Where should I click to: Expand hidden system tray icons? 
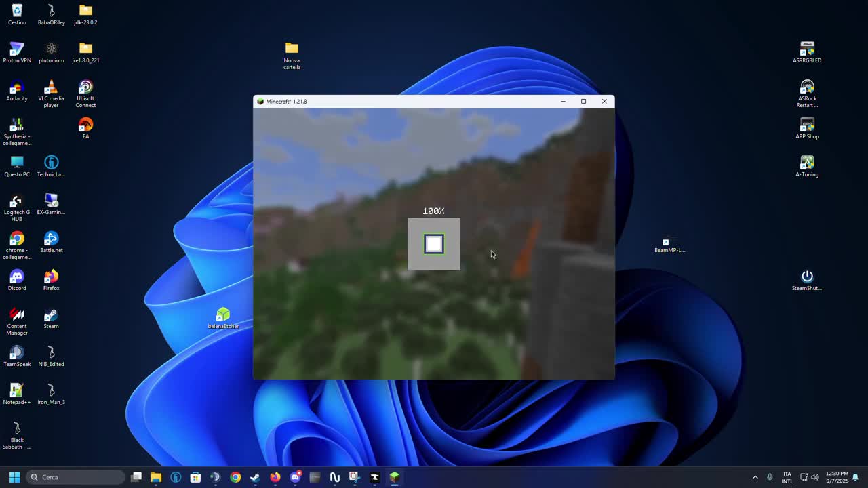755,477
